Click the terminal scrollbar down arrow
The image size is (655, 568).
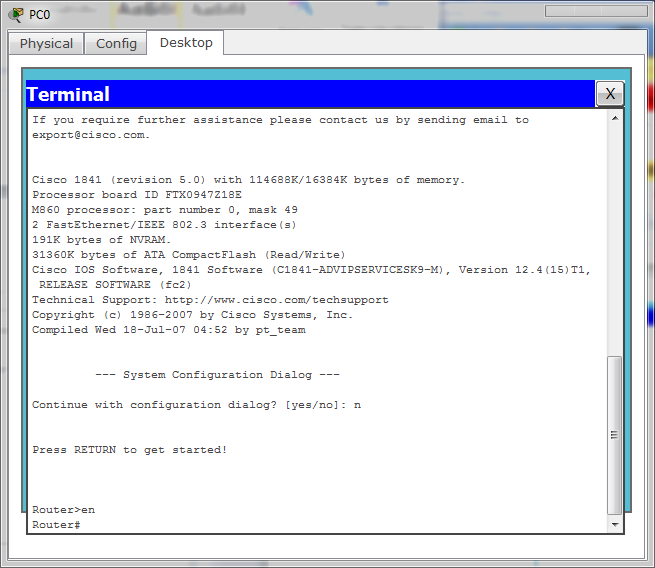[615, 525]
